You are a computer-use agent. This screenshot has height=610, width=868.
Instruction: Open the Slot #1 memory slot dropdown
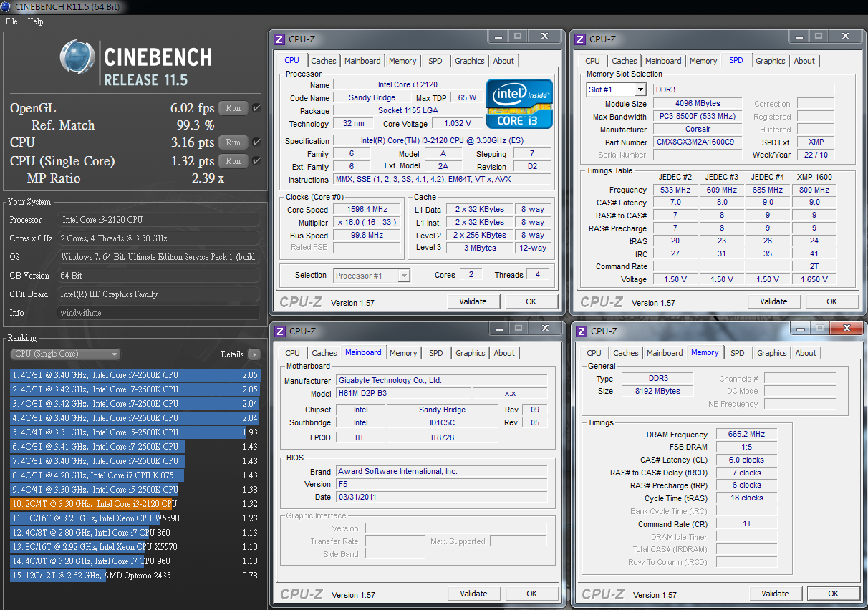[616, 89]
